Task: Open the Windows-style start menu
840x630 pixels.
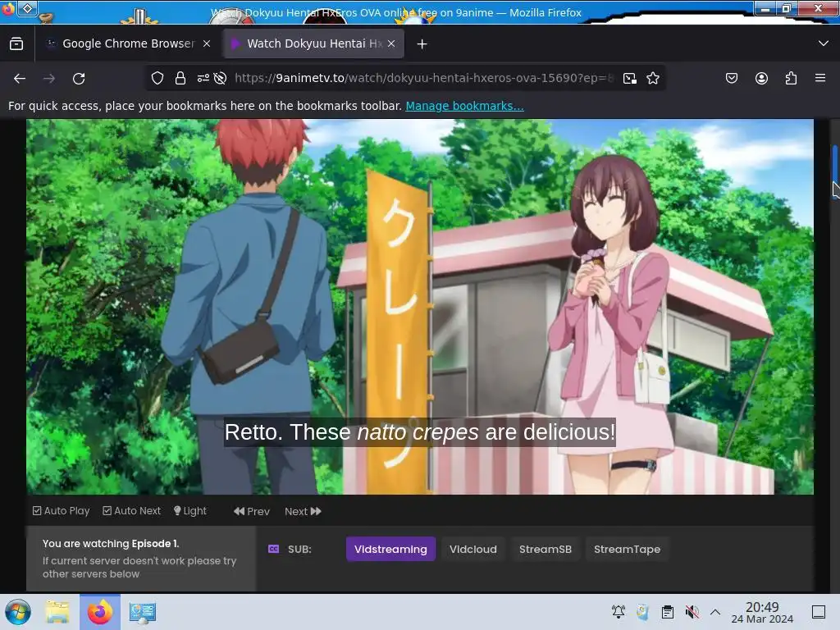Action: point(18,612)
